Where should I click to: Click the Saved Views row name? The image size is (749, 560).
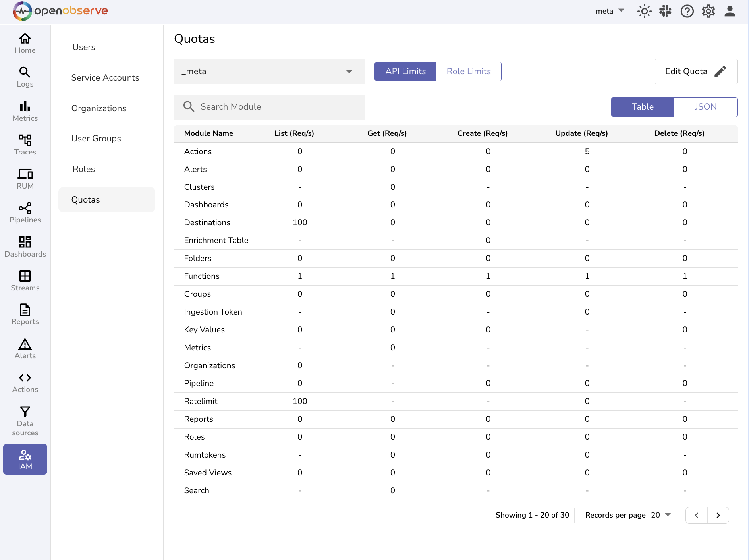pyautogui.click(x=208, y=473)
